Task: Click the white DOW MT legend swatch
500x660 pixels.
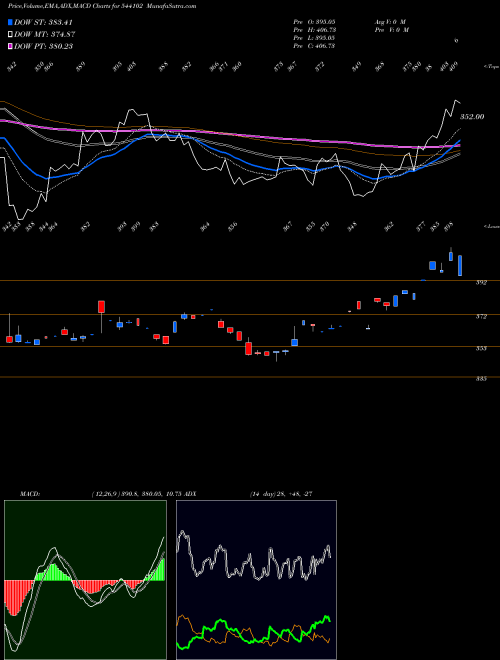Action: [11, 35]
